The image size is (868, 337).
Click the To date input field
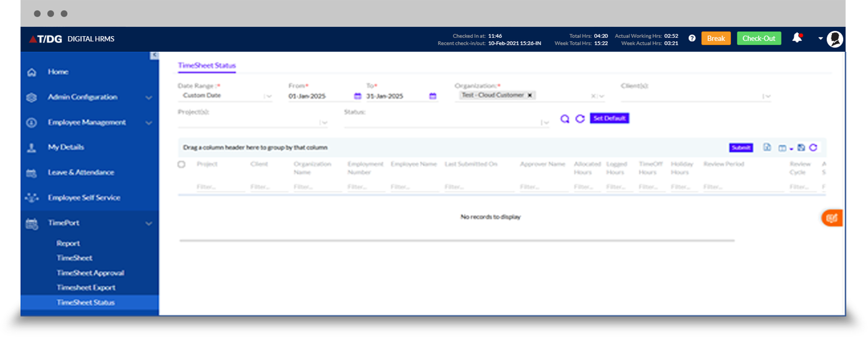coord(396,96)
